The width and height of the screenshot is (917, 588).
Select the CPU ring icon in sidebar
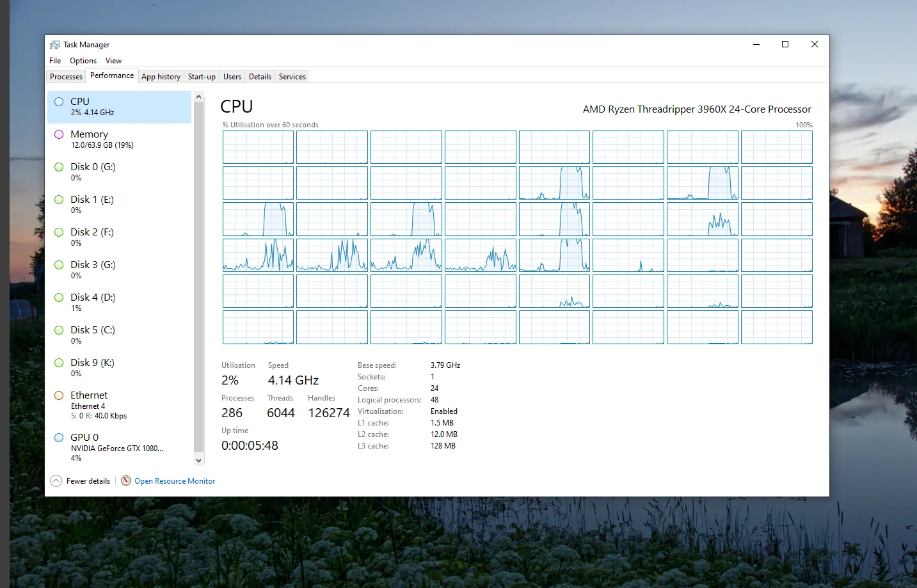tap(59, 102)
